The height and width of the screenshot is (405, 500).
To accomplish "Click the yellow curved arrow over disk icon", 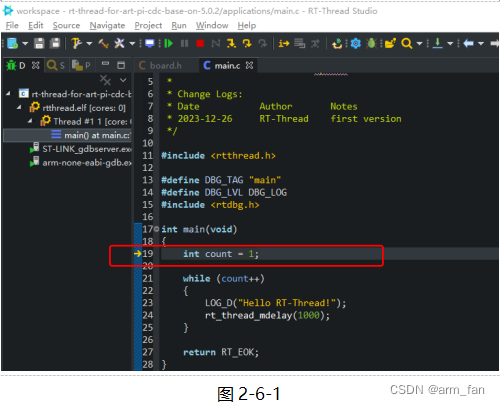I will (x=337, y=43).
